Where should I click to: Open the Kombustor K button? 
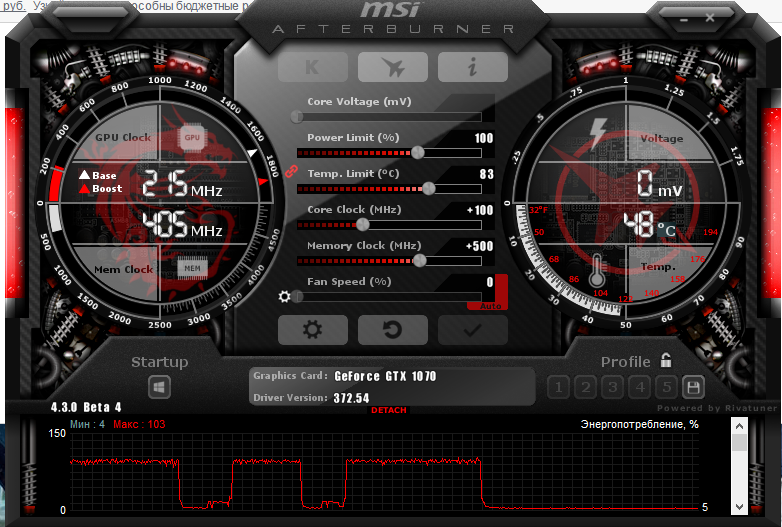click(313, 67)
